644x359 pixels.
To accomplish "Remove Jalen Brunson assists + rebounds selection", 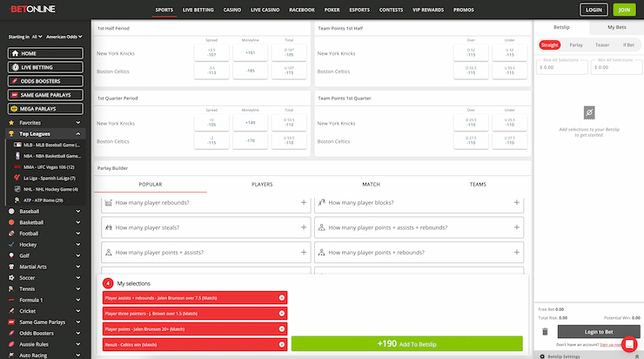I will point(282,298).
